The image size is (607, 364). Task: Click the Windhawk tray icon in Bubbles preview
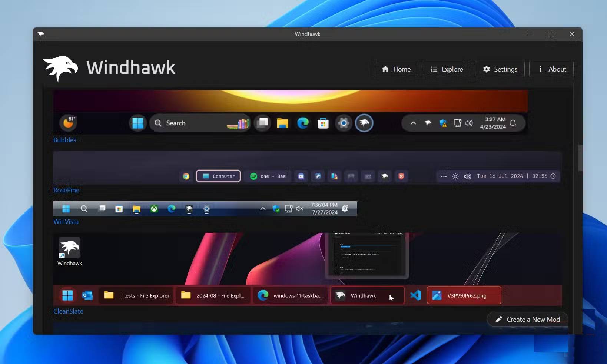point(428,123)
